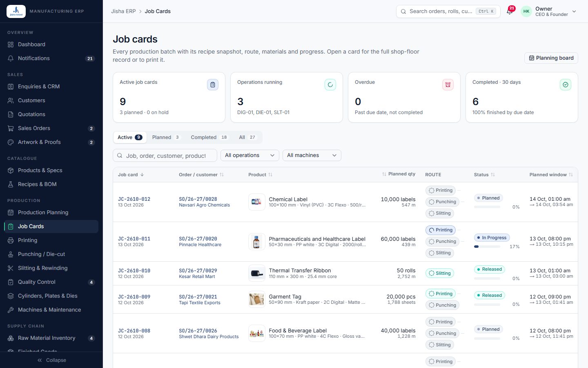This screenshot has width=588, height=368.
Task: Switch to the Completed tab
Action: tap(209, 137)
